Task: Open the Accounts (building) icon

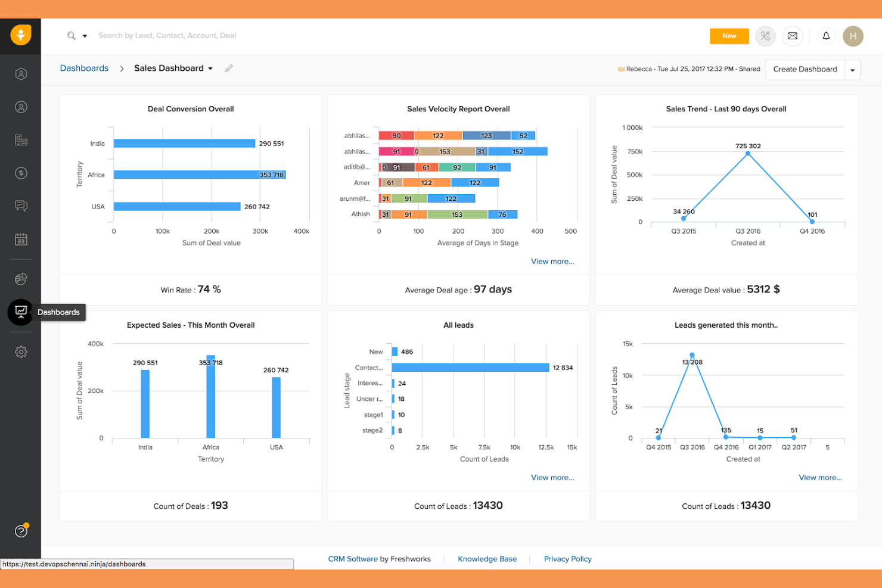Action: click(x=21, y=140)
